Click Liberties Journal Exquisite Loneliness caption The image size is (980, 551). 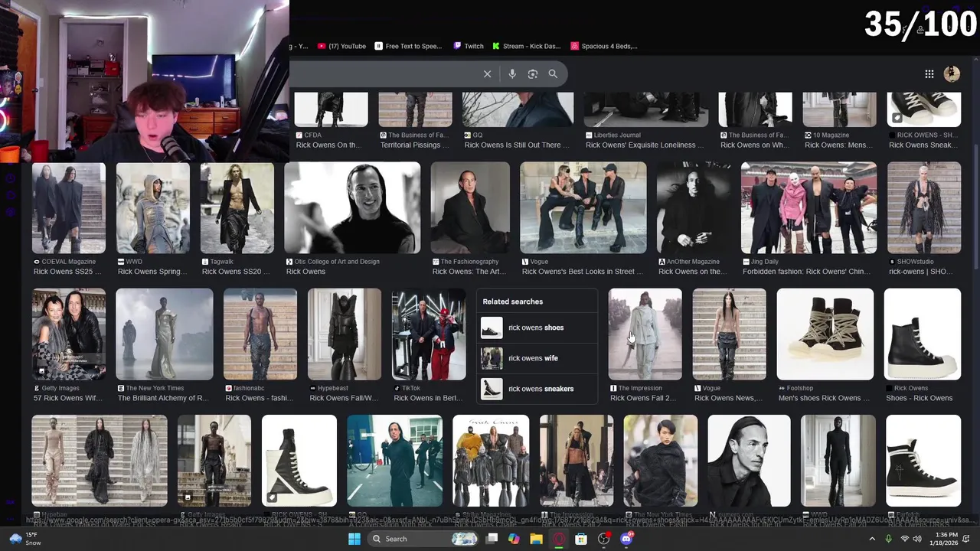[x=645, y=145]
